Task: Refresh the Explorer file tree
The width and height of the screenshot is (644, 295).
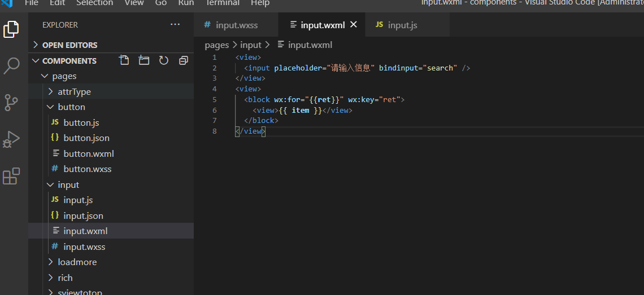Action: click(x=163, y=60)
